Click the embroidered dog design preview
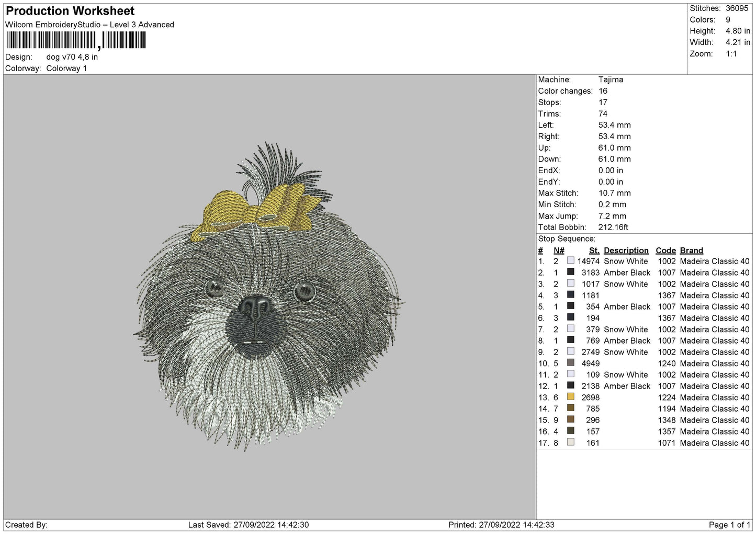756x534 pixels. [x=269, y=296]
